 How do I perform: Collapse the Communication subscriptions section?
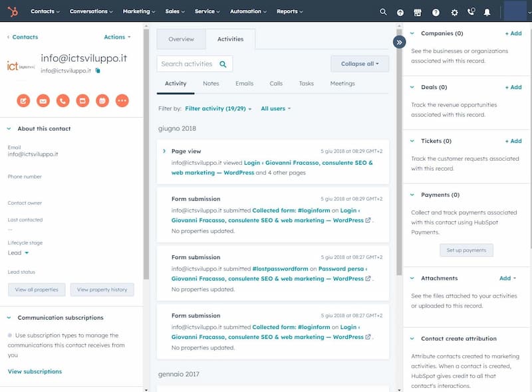9,318
